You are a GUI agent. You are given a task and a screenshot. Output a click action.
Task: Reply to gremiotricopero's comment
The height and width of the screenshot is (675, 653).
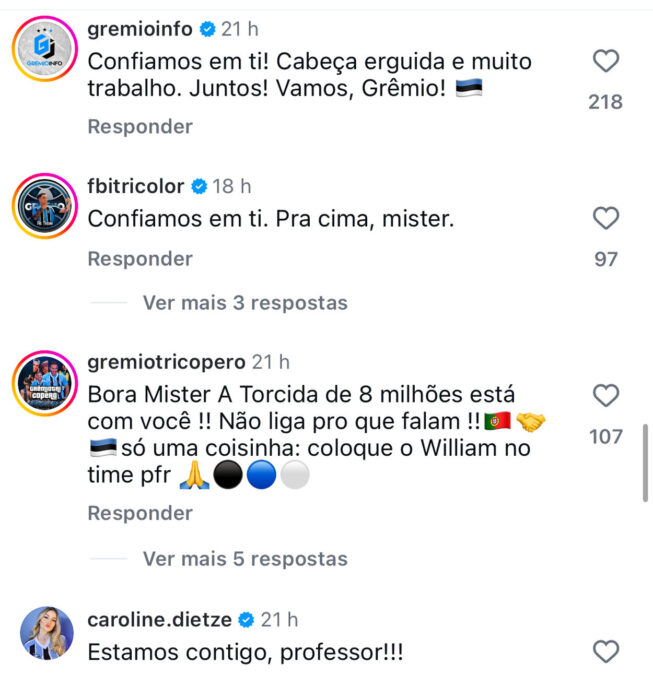(x=140, y=513)
